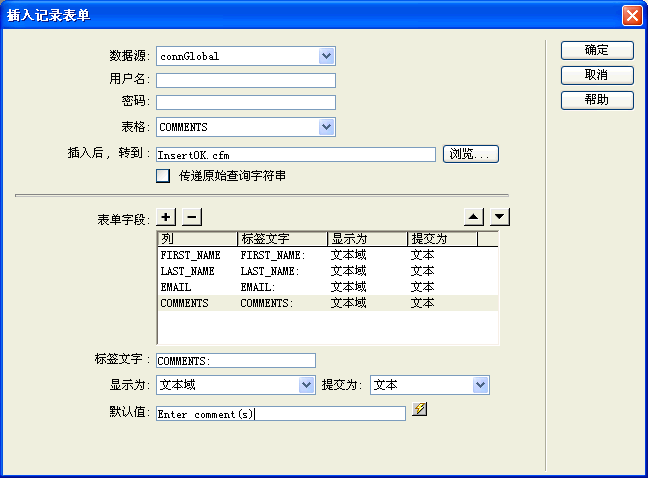Move field down with the down arrow
Screen dimensions: 648x478
[x=501, y=217]
